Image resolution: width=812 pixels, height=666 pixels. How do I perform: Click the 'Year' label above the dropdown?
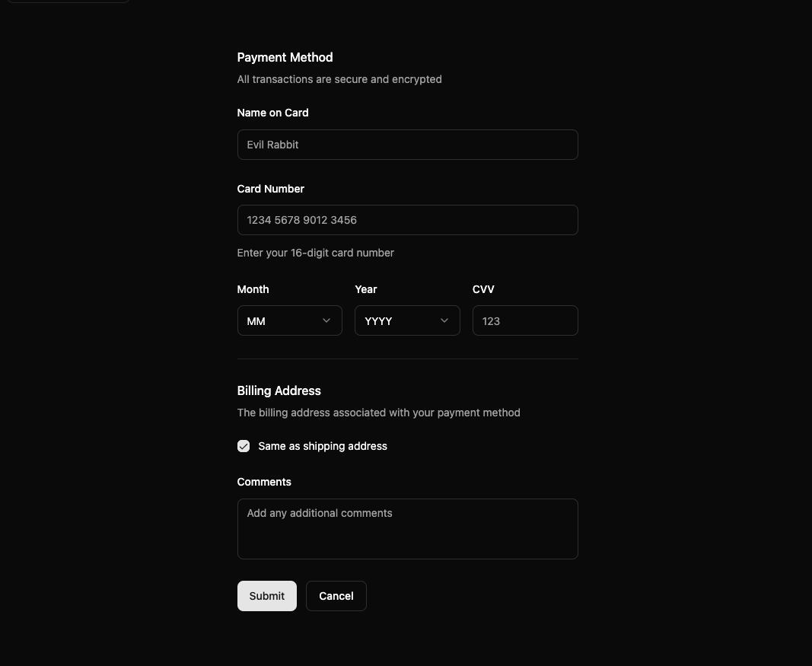[366, 289]
